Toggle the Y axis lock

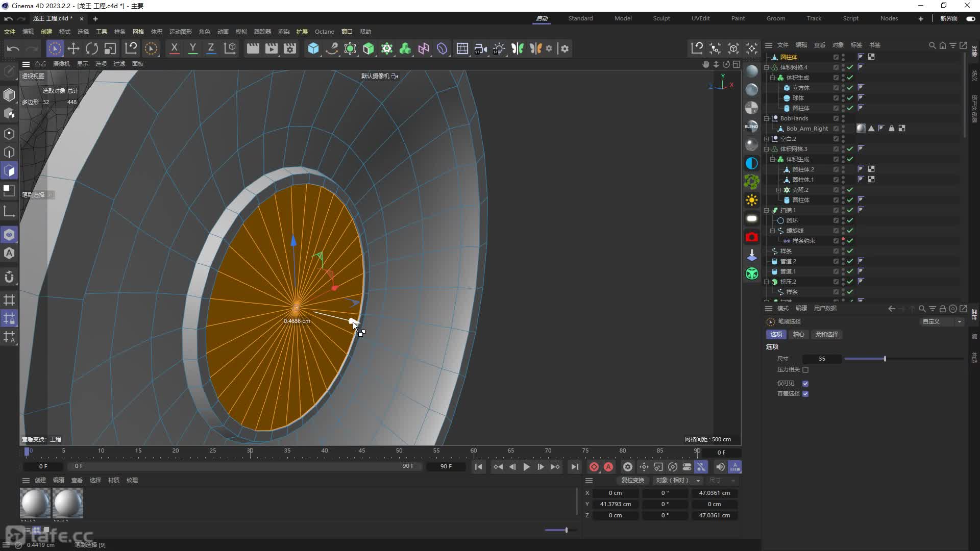tap(192, 48)
